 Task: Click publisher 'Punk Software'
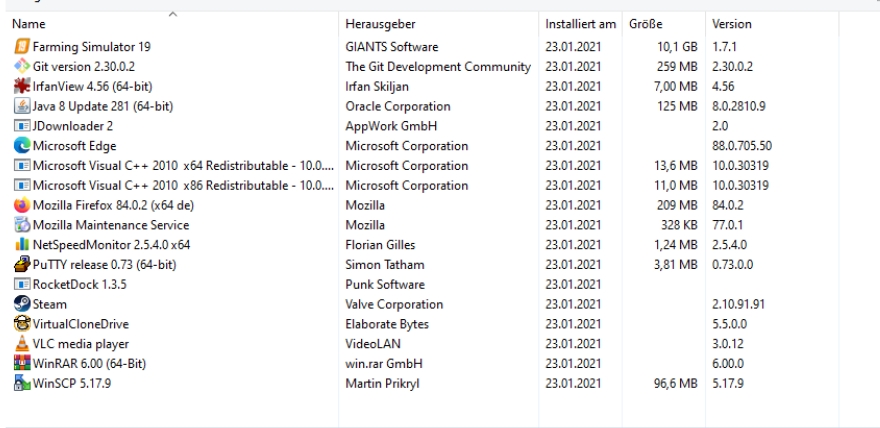pos(384,284)
